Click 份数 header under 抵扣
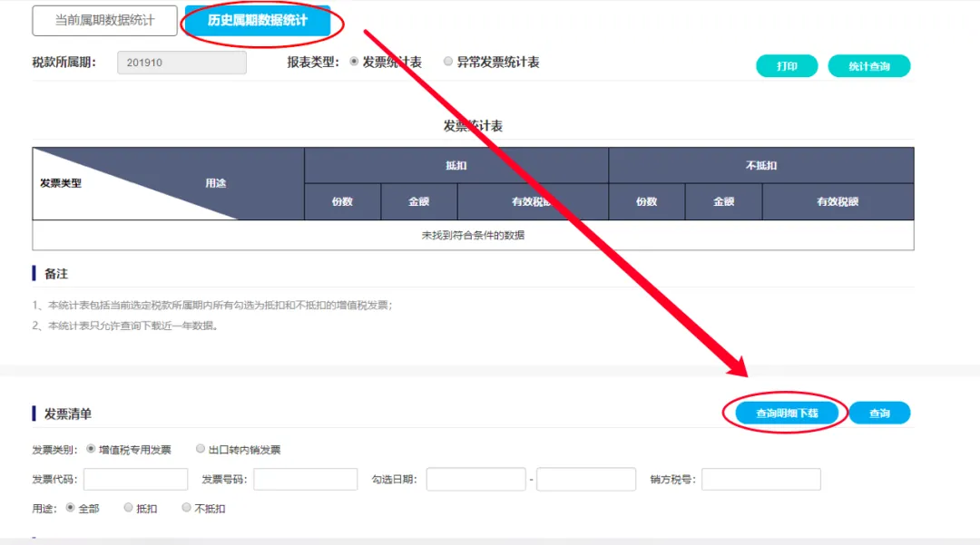The image size is (980, 545). [342, 201]
